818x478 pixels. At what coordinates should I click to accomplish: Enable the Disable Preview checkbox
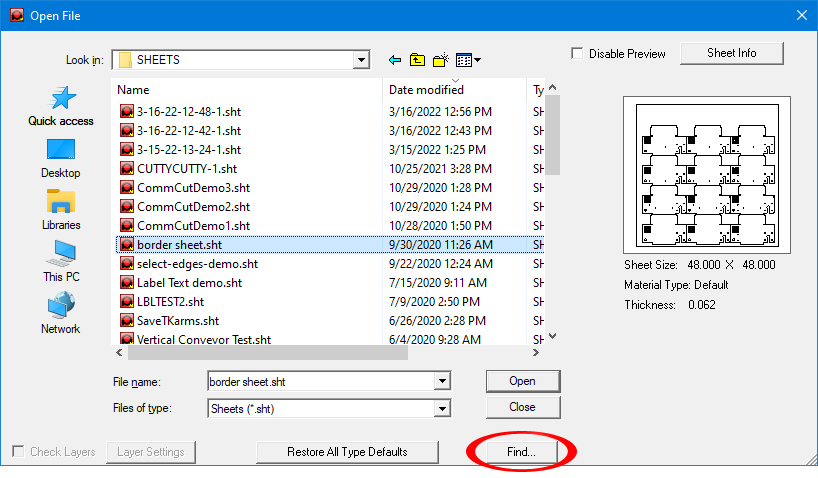[578, 54]
